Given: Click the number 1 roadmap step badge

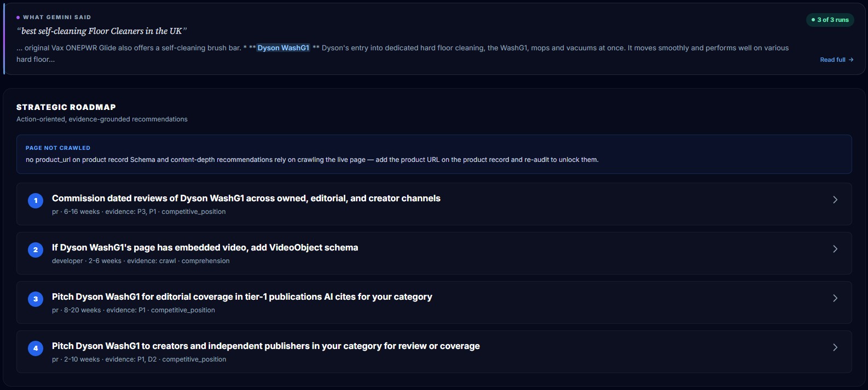Looking at the screenshot, I should 36,201.
